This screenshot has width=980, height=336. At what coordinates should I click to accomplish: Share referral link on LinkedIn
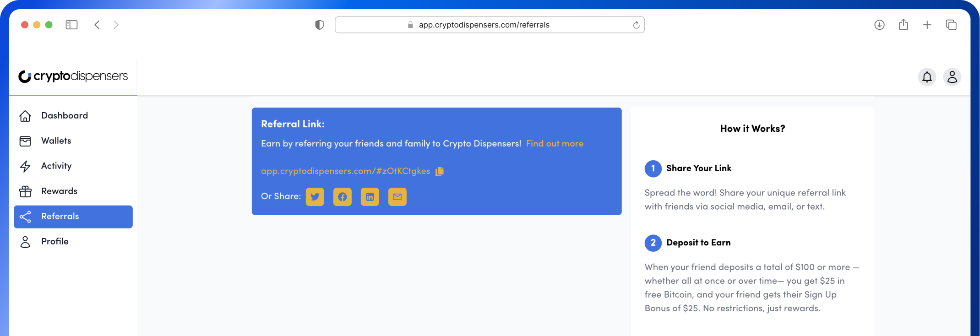point(370,197)
